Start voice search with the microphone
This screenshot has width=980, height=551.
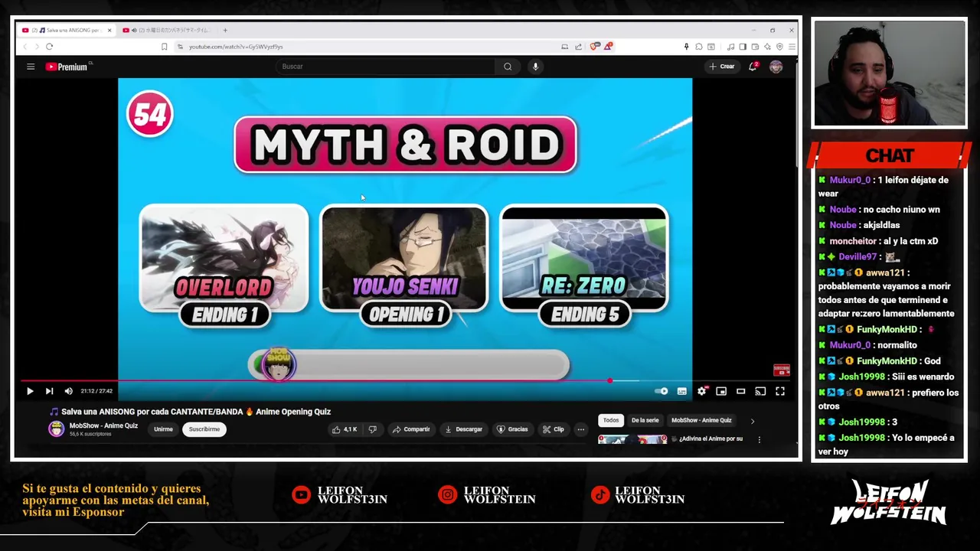pyautogui.click(x=535, y=67)
